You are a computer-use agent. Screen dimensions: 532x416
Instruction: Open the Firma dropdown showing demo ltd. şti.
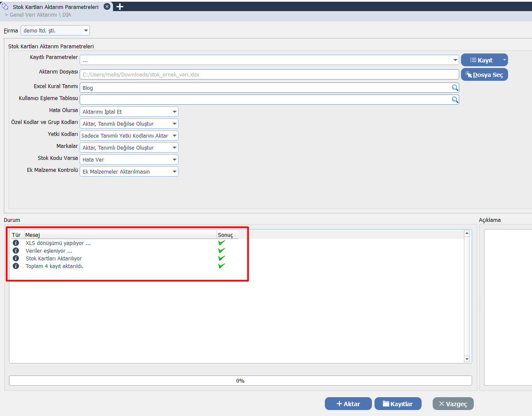(86, 30)
